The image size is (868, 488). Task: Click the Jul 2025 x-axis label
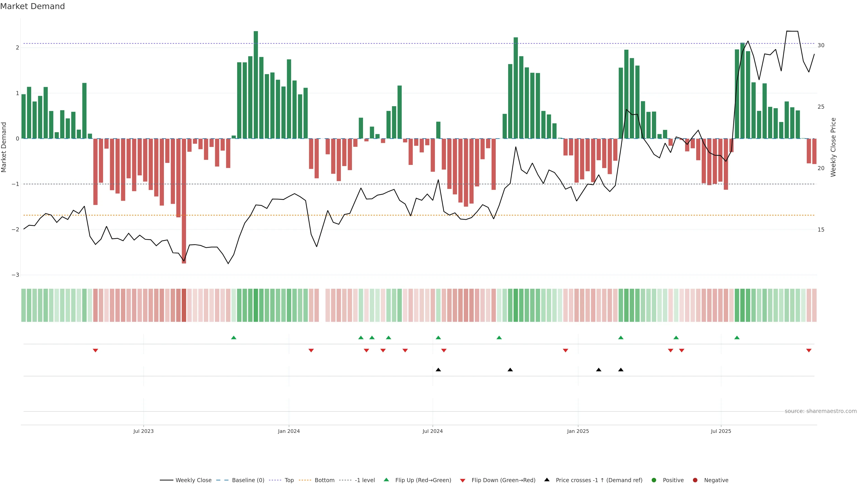[x=721, y=431]
